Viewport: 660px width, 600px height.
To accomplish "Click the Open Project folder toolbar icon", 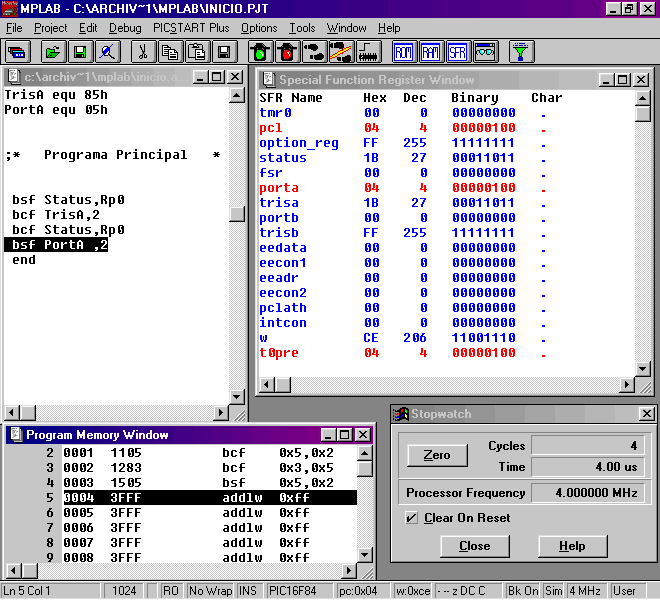I will click(52, 51).
